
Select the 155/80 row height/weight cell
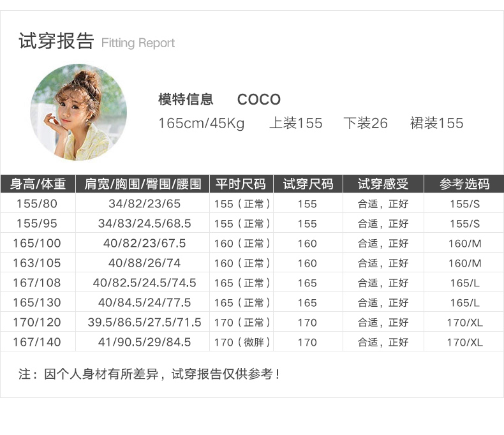coord(36,203)
